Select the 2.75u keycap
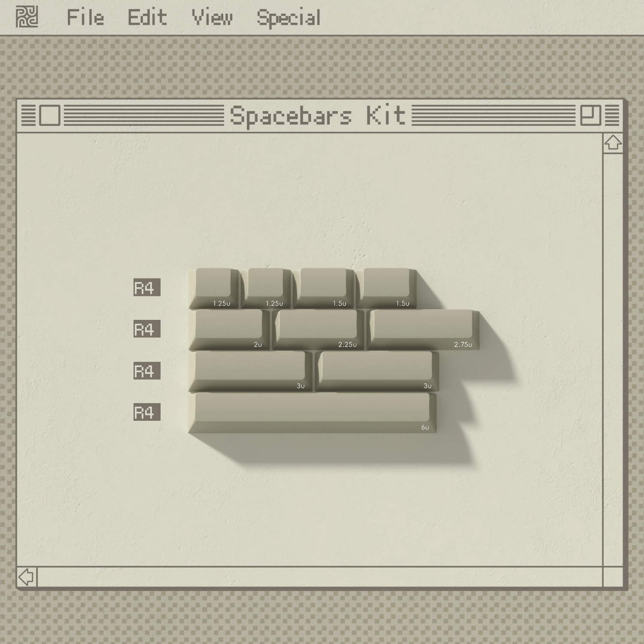The width and height of the screenshot is (644, 644). point(423,330)
